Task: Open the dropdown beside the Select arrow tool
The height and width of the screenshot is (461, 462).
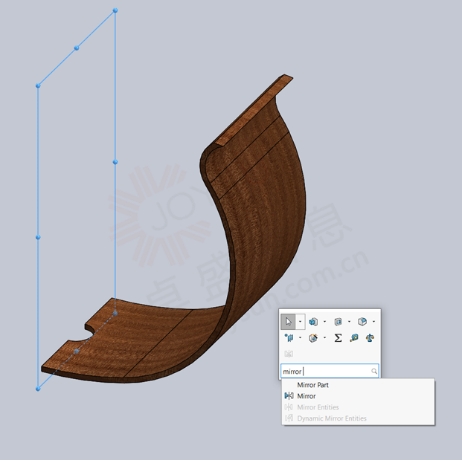Action: click(300, 322)
